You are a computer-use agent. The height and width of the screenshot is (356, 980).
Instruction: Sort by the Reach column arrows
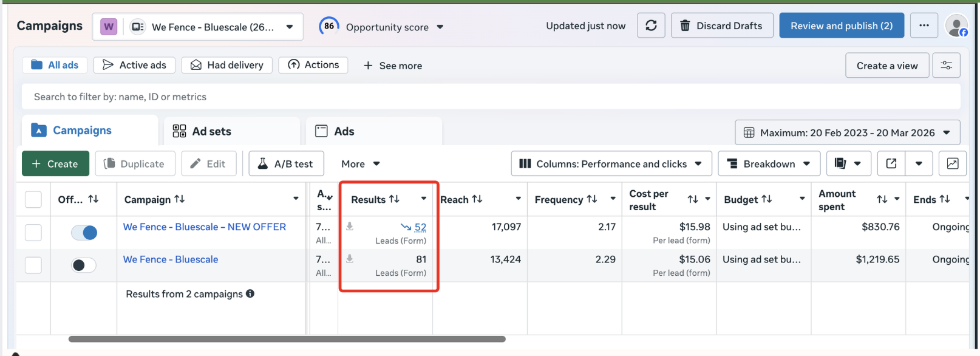coord(477,199)
